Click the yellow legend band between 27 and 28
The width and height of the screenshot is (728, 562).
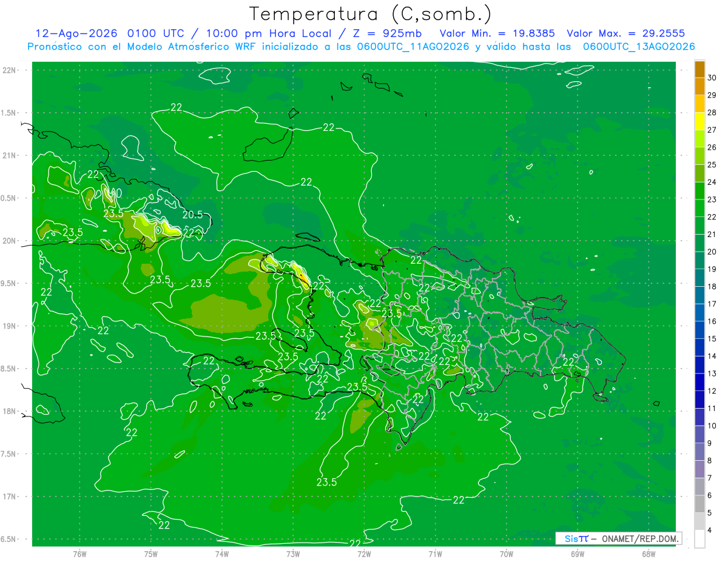[699, 121]
